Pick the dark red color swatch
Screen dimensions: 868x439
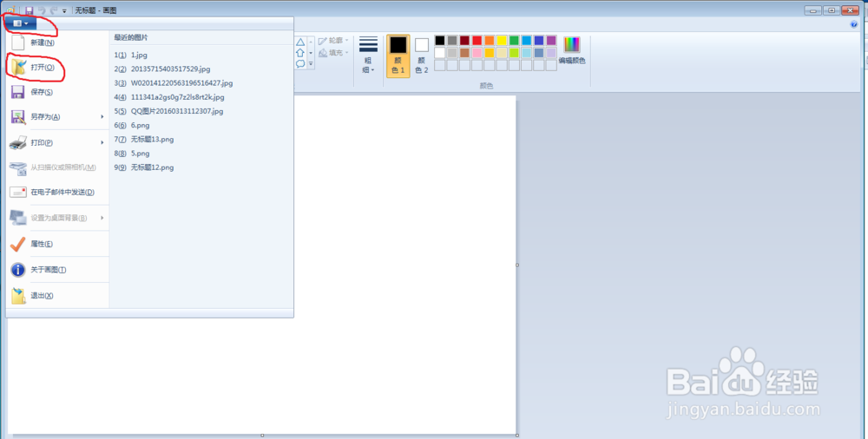(464, 41)
